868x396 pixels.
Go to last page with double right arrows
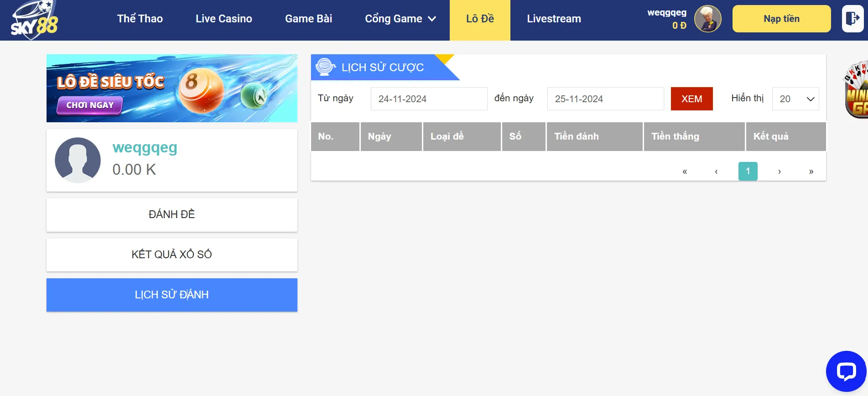point(811,172)
